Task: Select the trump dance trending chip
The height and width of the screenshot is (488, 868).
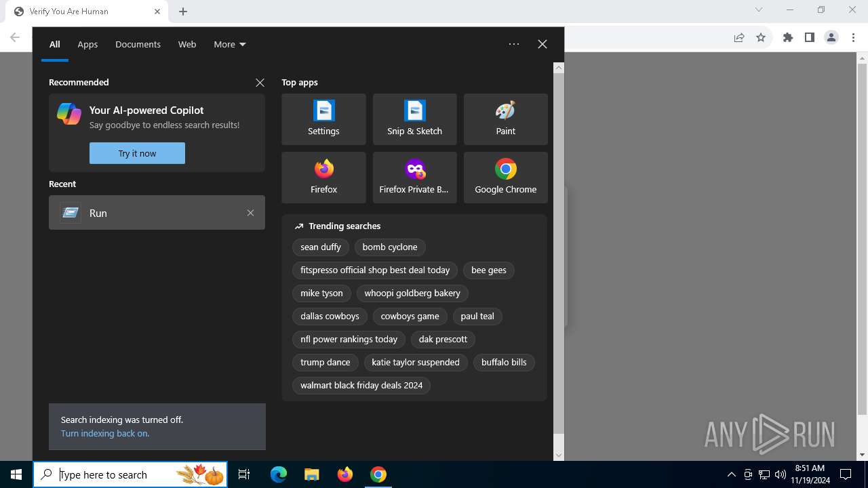Action: 325,363
